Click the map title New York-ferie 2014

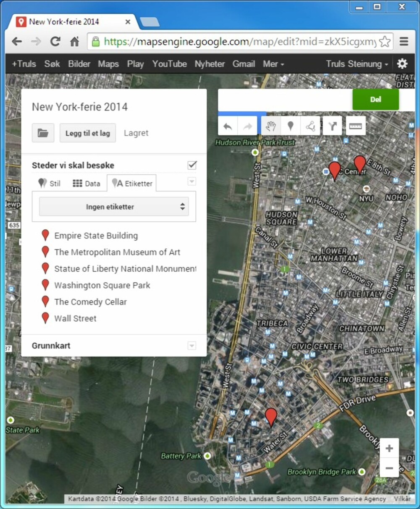[80, 107]
